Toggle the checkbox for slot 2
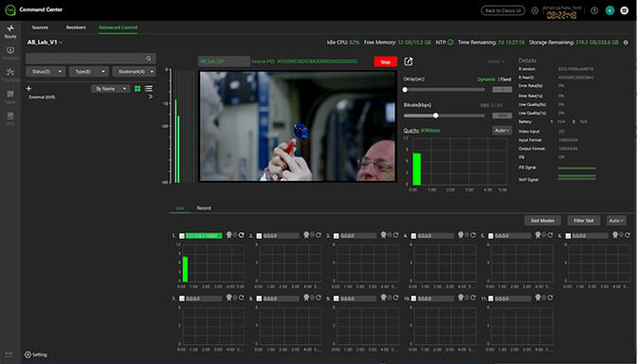The height and width of the screenshot is (364, 637). coord(259,236)
